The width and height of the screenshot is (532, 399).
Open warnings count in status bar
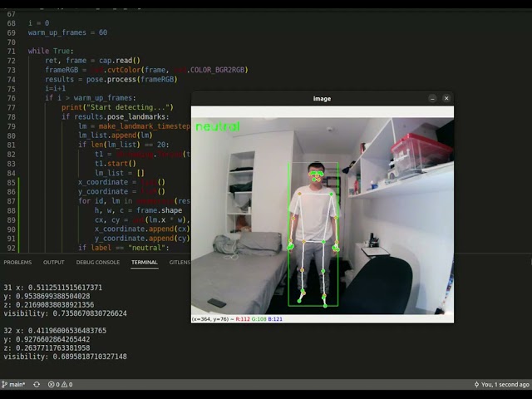(x=67, y=384)
